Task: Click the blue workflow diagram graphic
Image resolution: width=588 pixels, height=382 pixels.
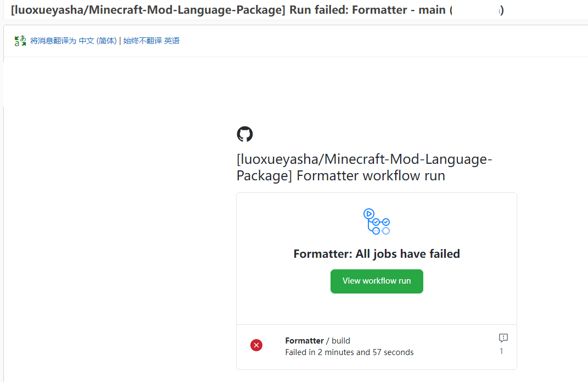Action: pos(377,221)
